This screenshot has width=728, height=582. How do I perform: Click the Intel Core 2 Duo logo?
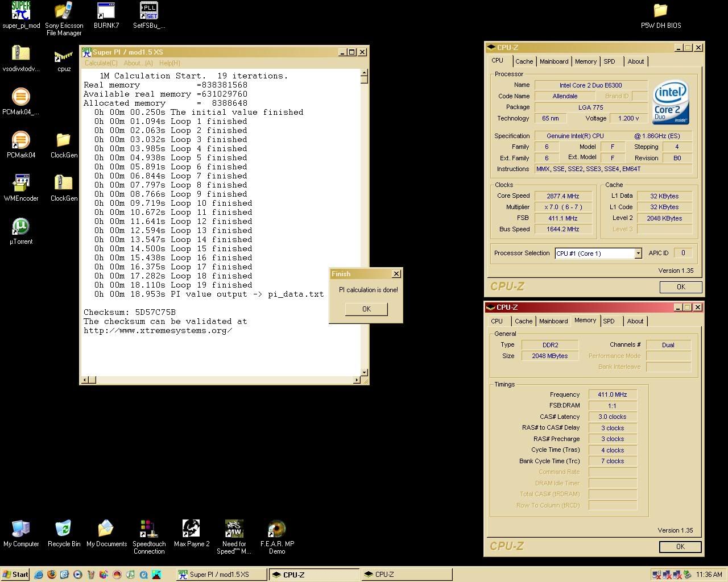[671, 102]
